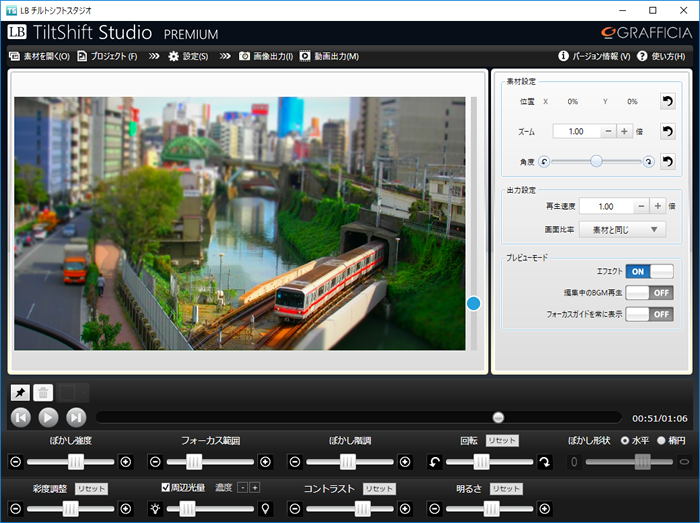Viewport: 700px width, 523px height.
Task: Open 設定(S) settings menu
Action: (x=188, y=56)
